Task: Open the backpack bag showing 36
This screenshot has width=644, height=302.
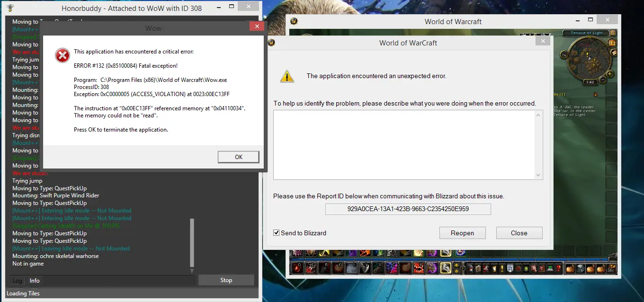Action: click(x=610, y=268)
